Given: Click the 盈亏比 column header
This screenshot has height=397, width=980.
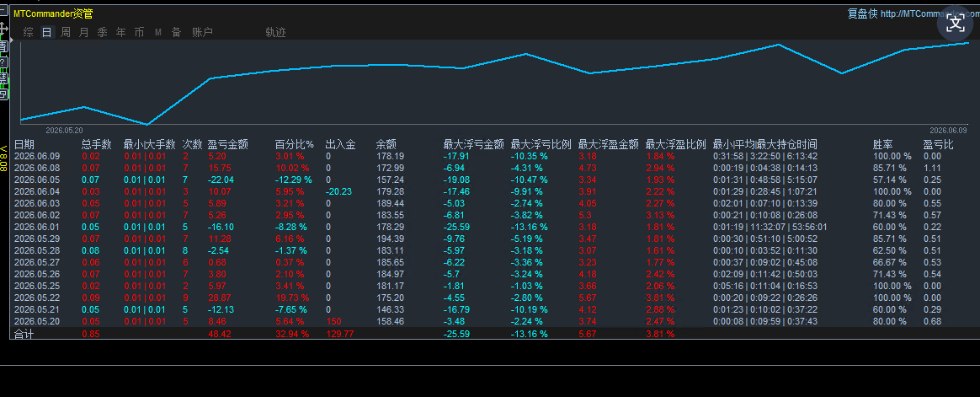Looking at the screenshot, I should [938, 145].
